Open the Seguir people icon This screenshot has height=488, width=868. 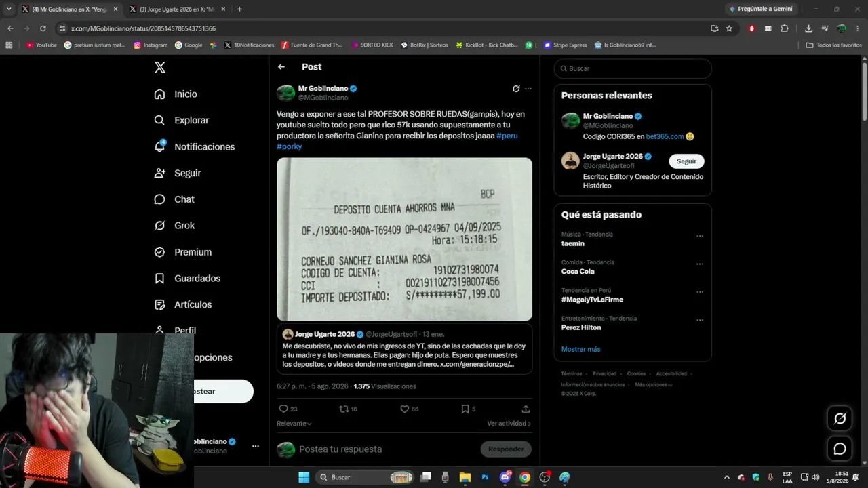tap(159, 173)
